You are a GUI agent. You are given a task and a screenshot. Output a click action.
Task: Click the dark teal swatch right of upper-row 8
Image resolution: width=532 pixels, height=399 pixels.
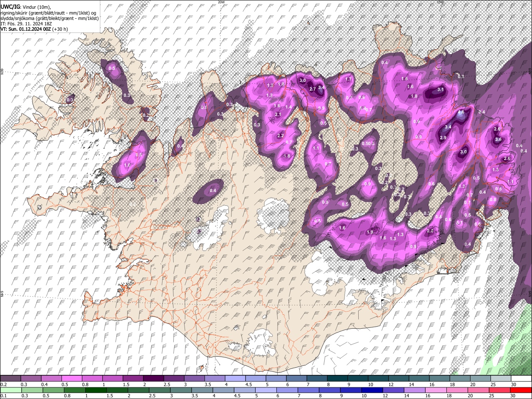pos(337,379)
